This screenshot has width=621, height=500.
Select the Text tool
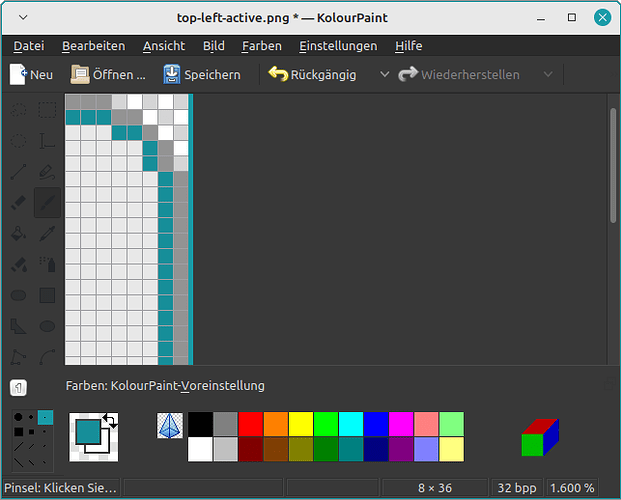pyautogui.click(x=47, y=141)
